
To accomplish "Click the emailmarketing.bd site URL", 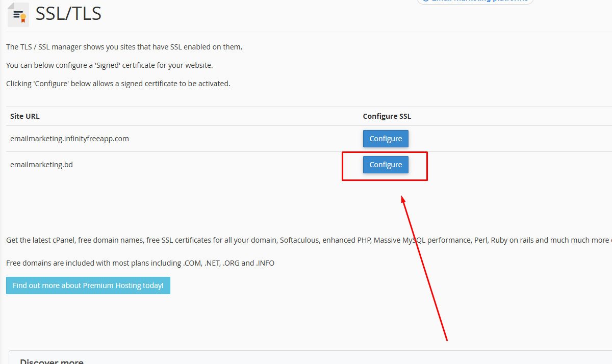I will pyautogui.click(x=41, y=164).
